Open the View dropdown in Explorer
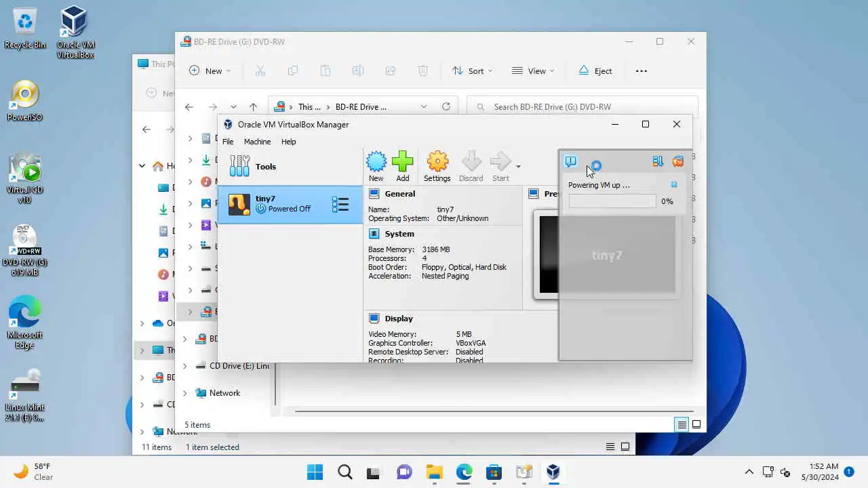This screenshot has width=868, height=488. tap(533, 70)
